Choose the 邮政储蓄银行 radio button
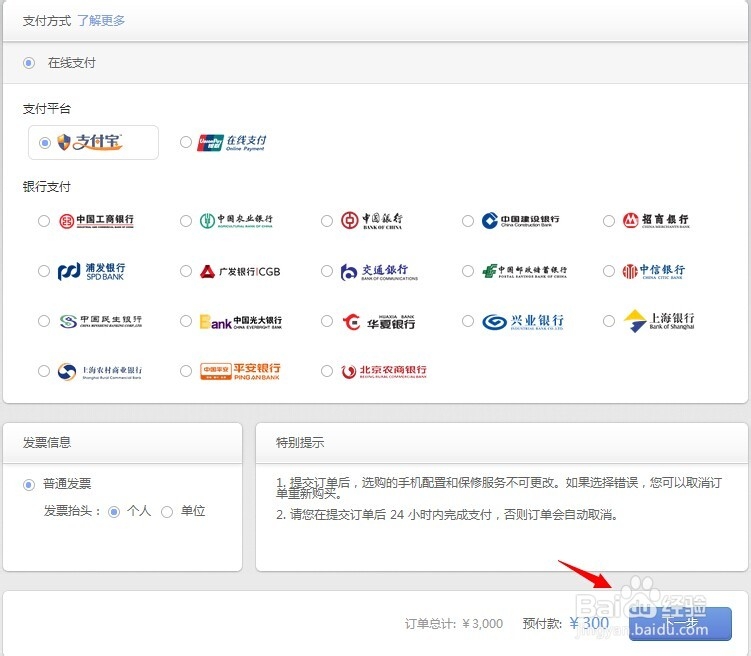Screen dimensions: 751x656 (468, 271)
